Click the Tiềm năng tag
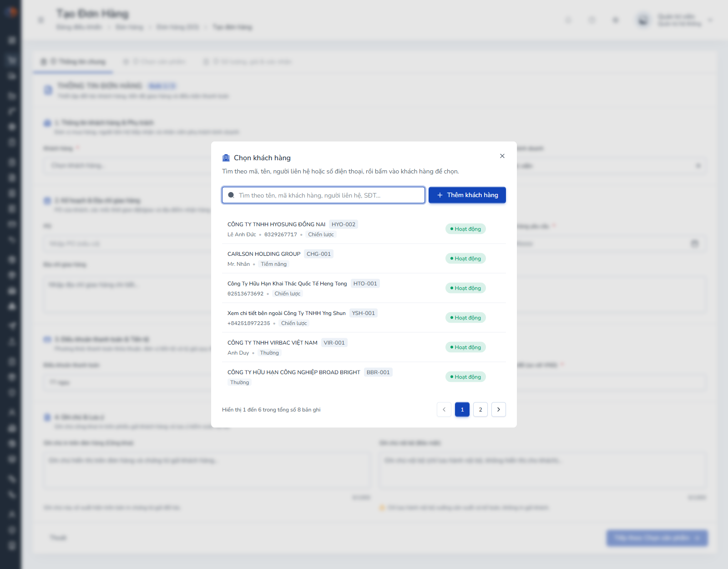 coord(273,264)
